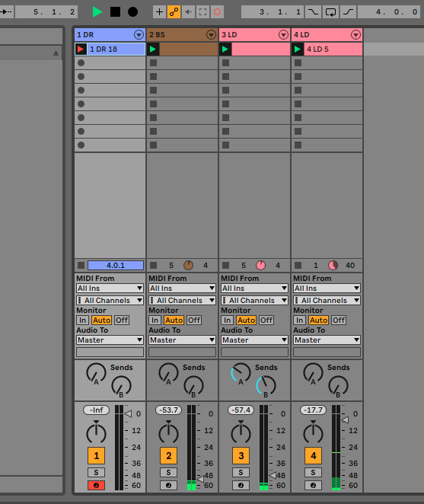Launch the 2 BS clip in first scene
Image resolution: width=424 pixels, height=504 pixels.
pyautogui.click(x=153, y=49)
